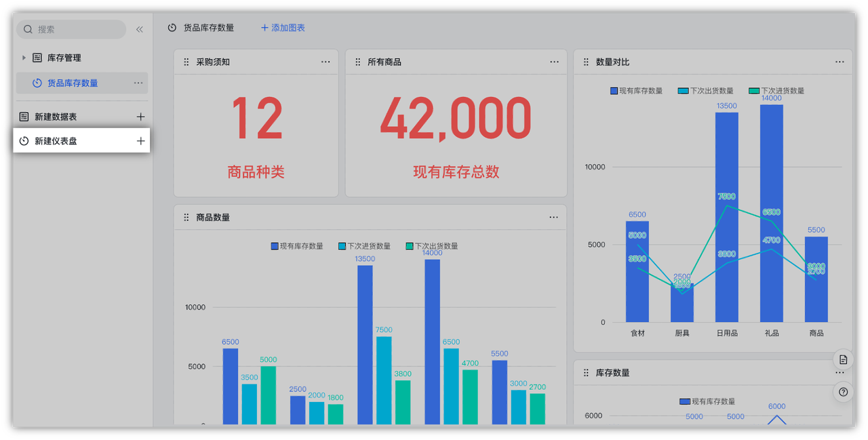Toggle 下次进货数量 legend in 商品数量 chart
The height and width of the screenshot is (440, 868).
coord(364,246)
